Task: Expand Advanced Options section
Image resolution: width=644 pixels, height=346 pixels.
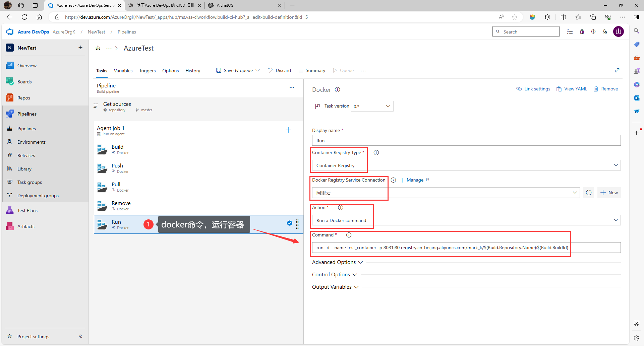Action: click(x=337, y=262)
